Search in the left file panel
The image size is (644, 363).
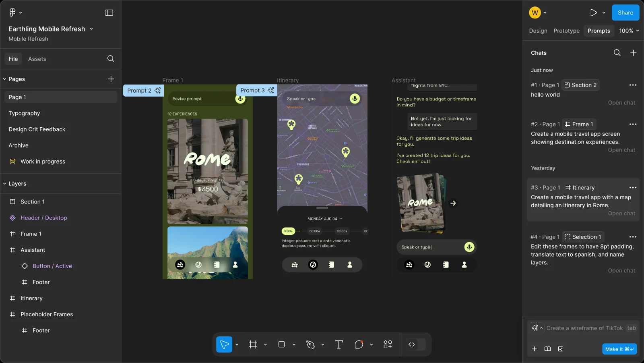click(111, 59)
